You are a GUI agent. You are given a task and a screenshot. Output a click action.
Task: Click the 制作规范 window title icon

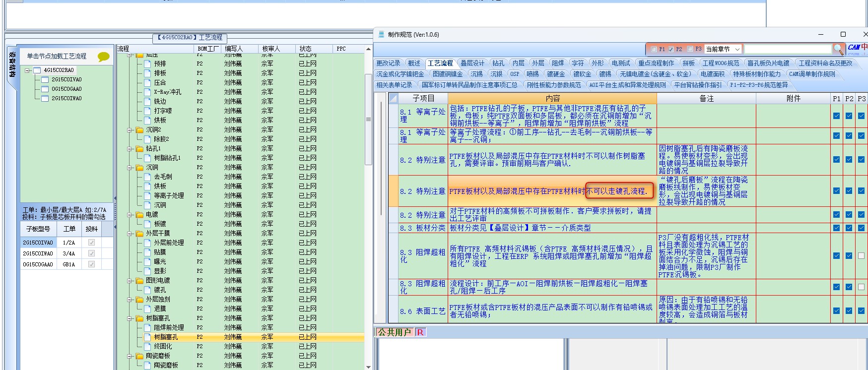click(381, 34)
